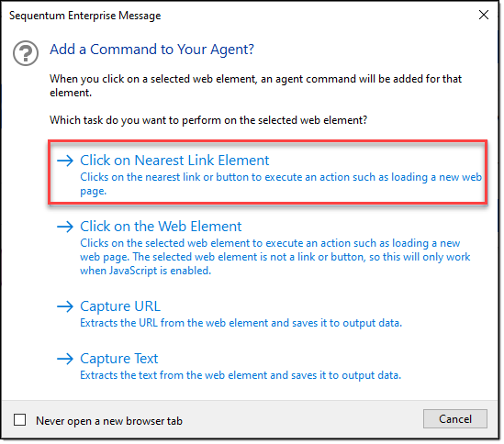Click the Never open a new browser tab label

109,421
